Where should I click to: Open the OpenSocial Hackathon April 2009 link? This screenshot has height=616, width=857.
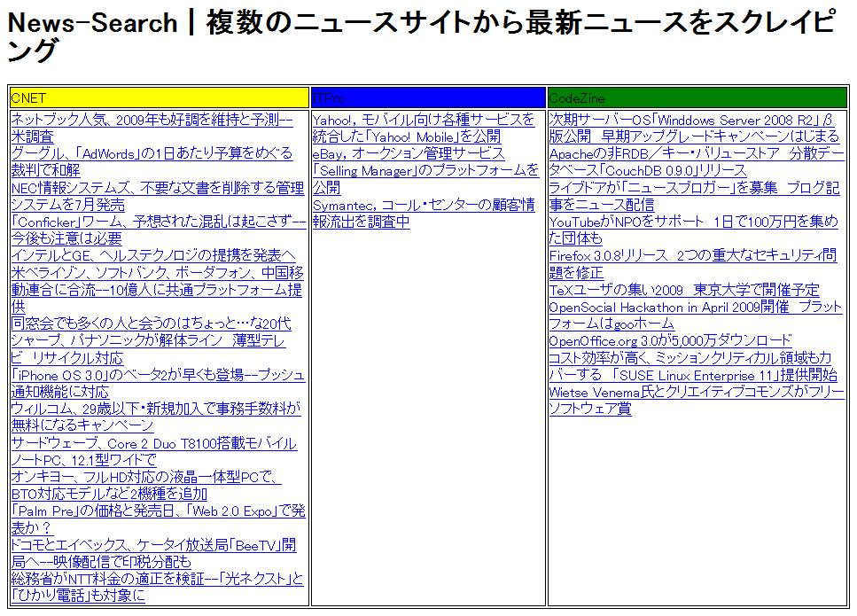(x=695, y=315)
